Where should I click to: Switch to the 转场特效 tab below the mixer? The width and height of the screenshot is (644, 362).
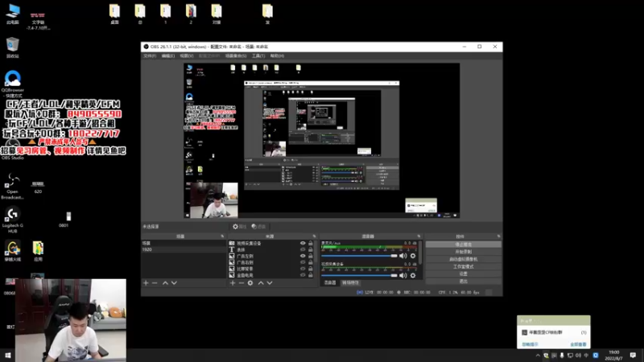pos(350,283)
